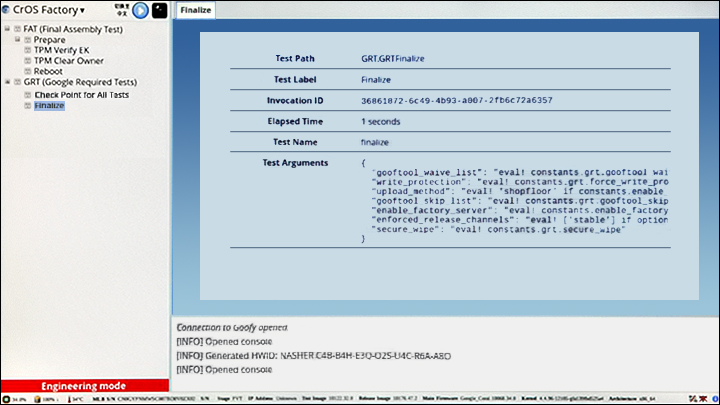This screenshot has width=720, height=405.
Task: Collapse the FAT (Final Assembly Test) group
Action: (7, 28)
